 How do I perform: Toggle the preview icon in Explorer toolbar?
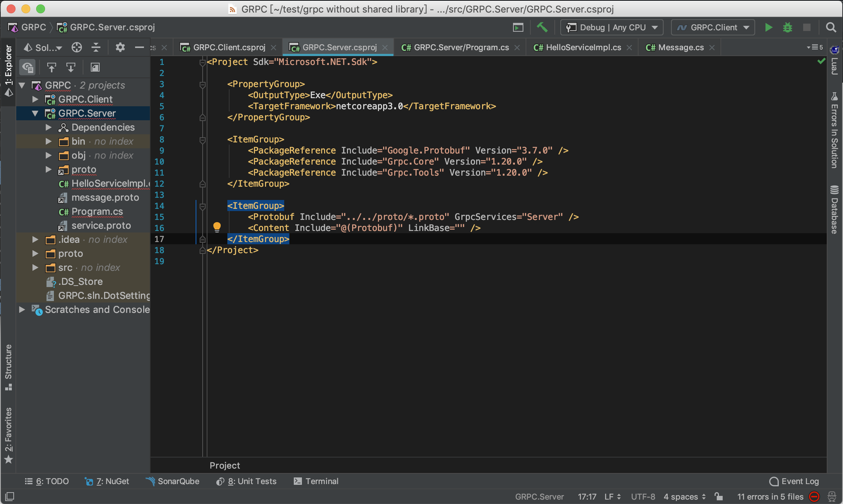coord(95,67)
